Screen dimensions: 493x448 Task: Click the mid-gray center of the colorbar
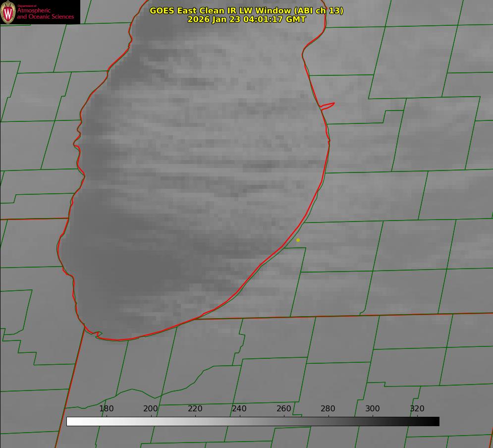[x=253, y=421]
